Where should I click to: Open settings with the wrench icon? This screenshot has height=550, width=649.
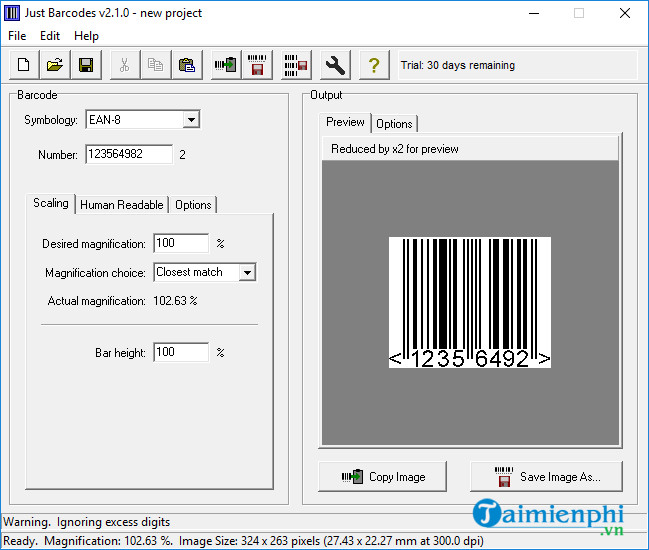pos(335,65)
